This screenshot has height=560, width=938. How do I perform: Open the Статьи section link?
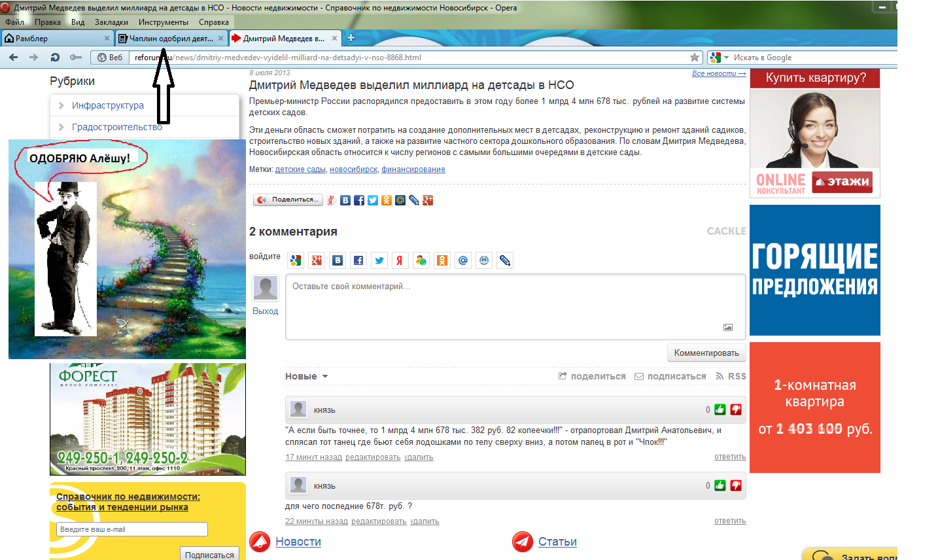pos(557,542)
